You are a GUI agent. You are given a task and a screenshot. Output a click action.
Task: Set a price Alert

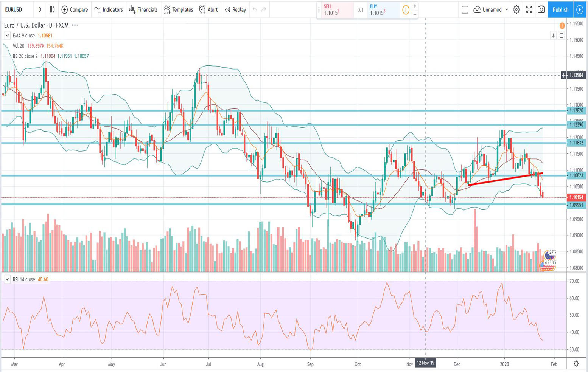pos(208,10)
